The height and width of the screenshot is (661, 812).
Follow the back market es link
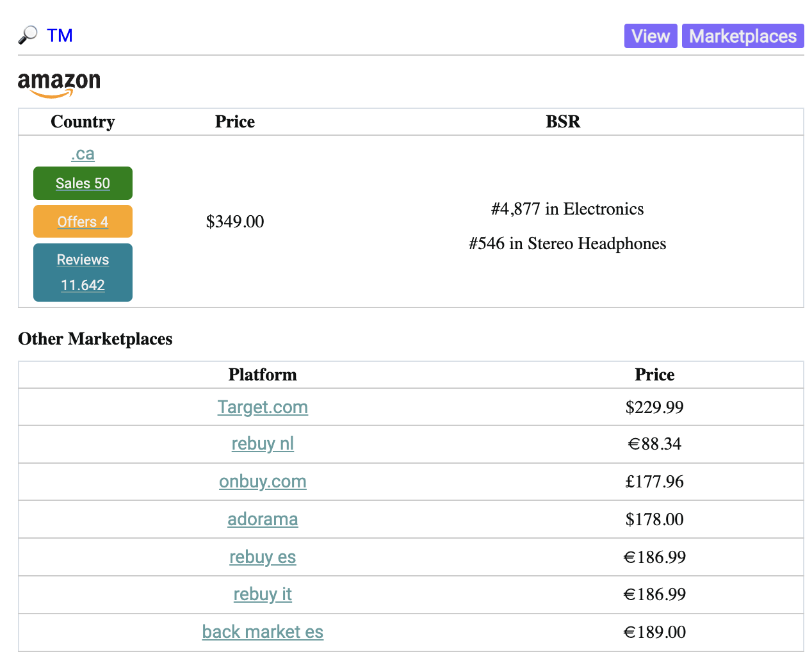tap(263, 632)
